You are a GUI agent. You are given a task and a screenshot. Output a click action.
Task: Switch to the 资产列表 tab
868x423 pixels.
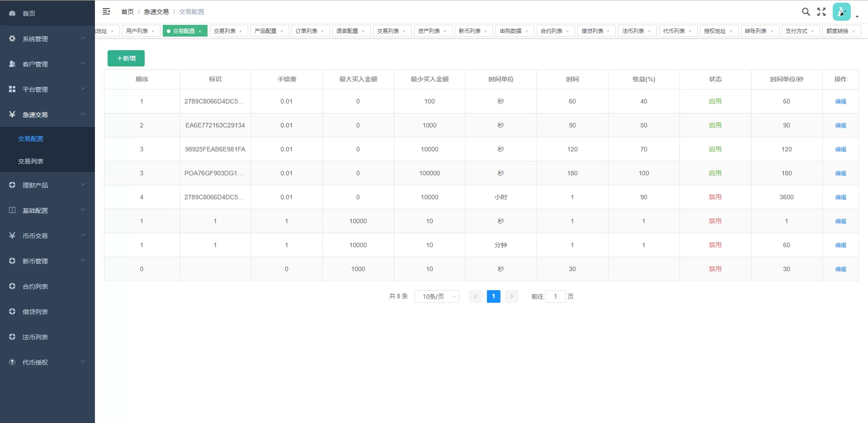429,31
